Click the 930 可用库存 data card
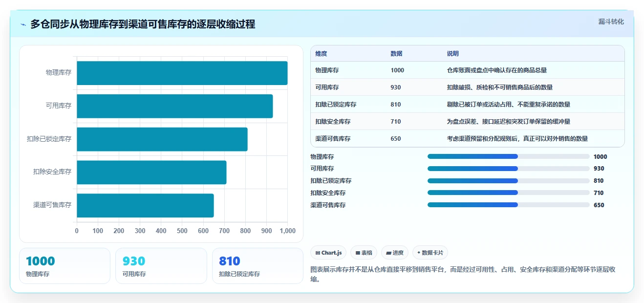 161,266
